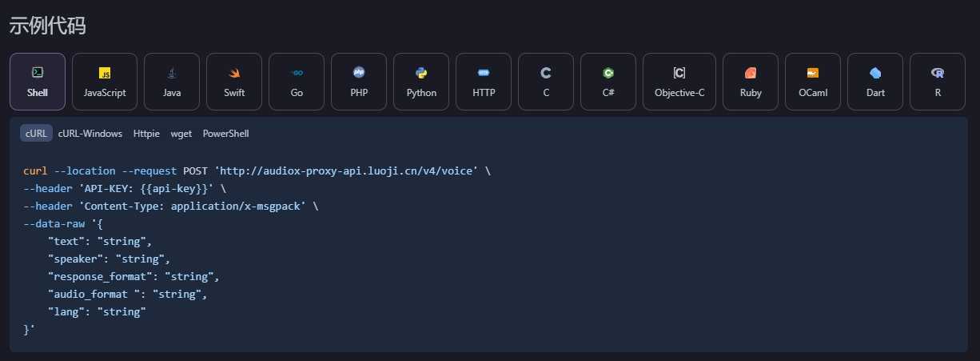The image size is (980, 361).
Task: Choose the Dart language icon
Action: coord(875,73)
